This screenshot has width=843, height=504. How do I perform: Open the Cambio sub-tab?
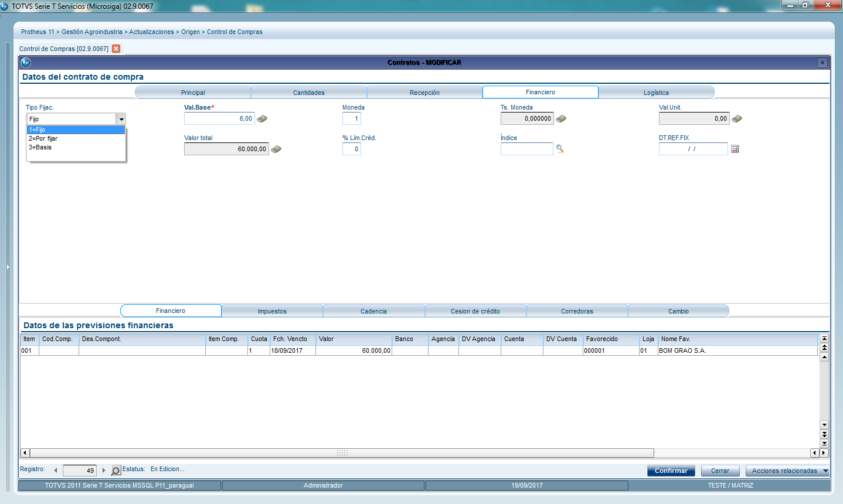(x=678, y=311)
